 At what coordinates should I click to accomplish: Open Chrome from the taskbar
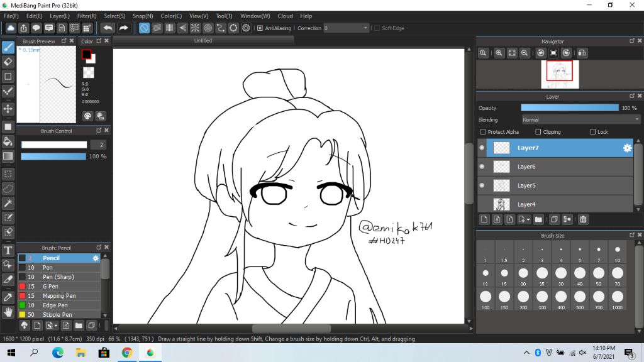pos(127,352)
